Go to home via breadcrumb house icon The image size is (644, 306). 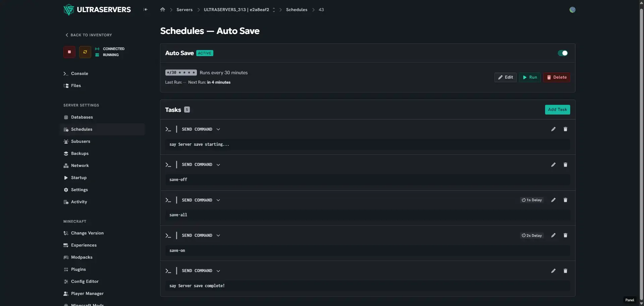click(163, 10)
